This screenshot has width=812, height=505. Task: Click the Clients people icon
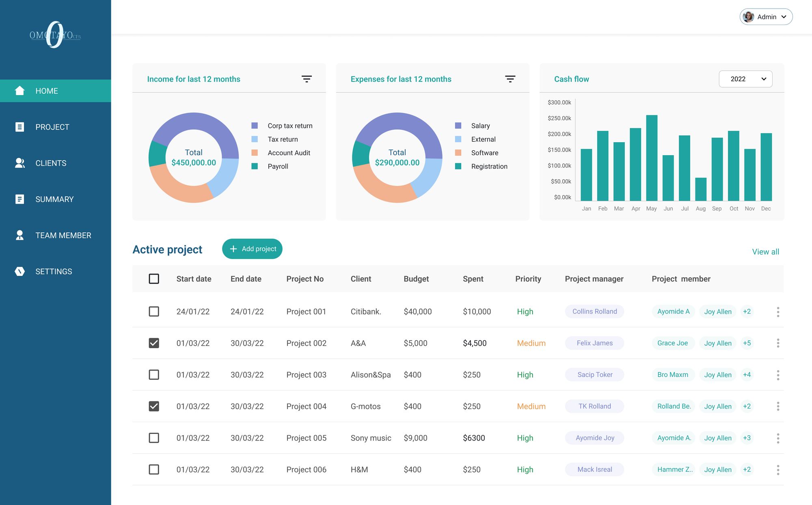[x=19, y=163]
